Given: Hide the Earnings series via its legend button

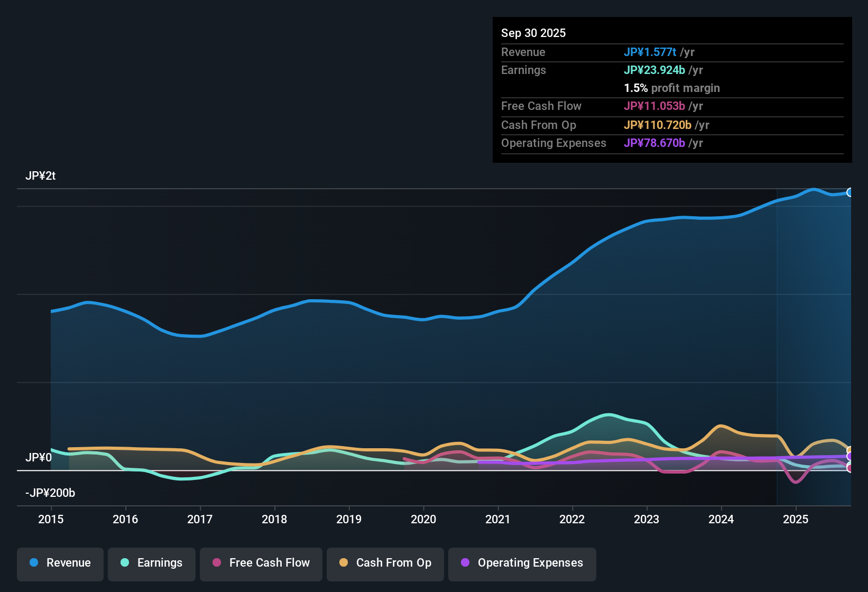Looking at the screenshot, I should pos(151,563).
